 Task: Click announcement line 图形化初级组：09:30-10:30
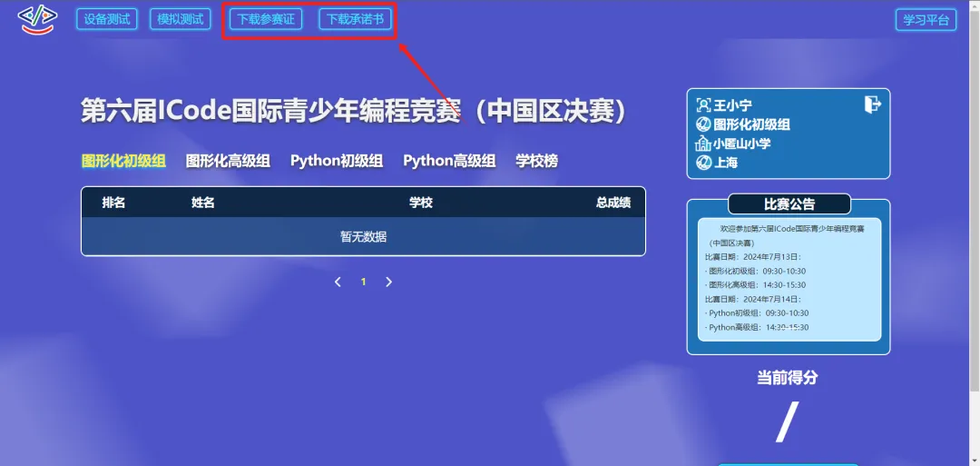[x=756, y=271]
